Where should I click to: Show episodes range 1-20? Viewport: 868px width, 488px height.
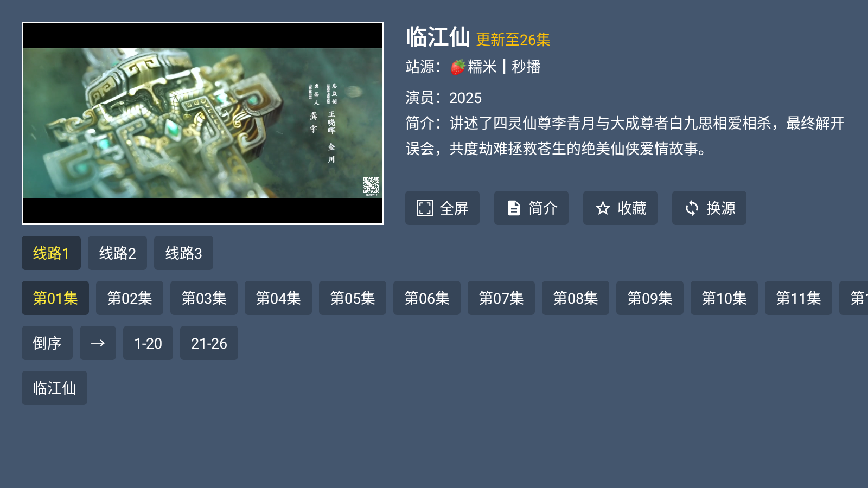148,343
